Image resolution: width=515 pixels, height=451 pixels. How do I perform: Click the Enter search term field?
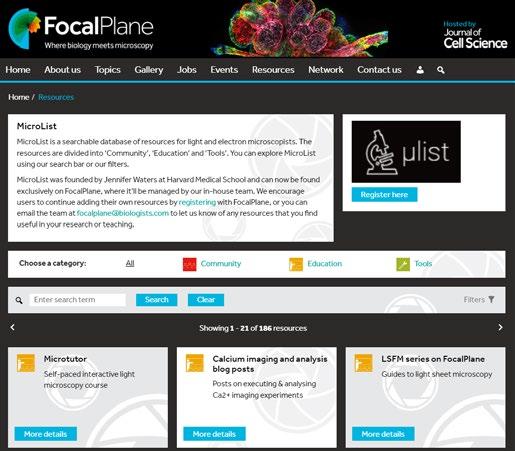click(x=78, y=300)
